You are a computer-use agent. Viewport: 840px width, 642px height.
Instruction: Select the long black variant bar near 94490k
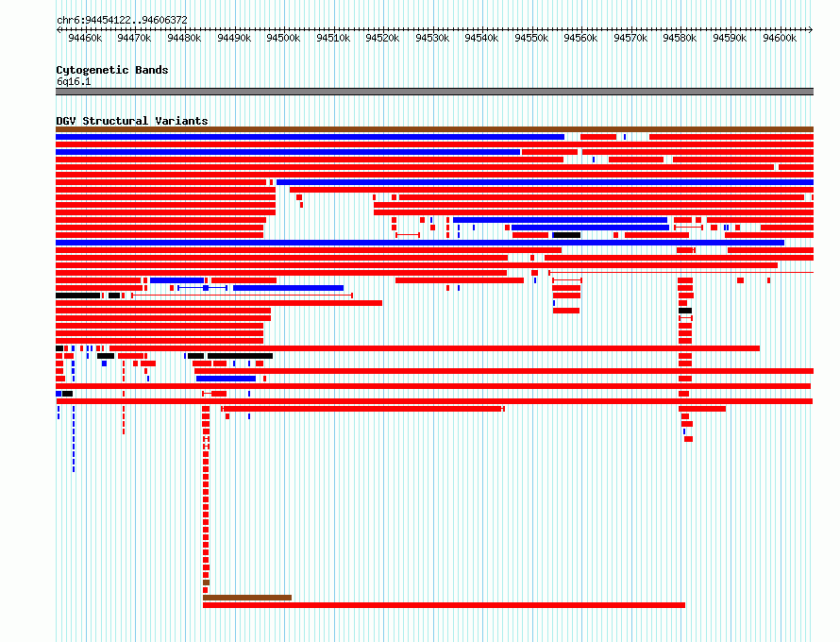click(240, 356)
